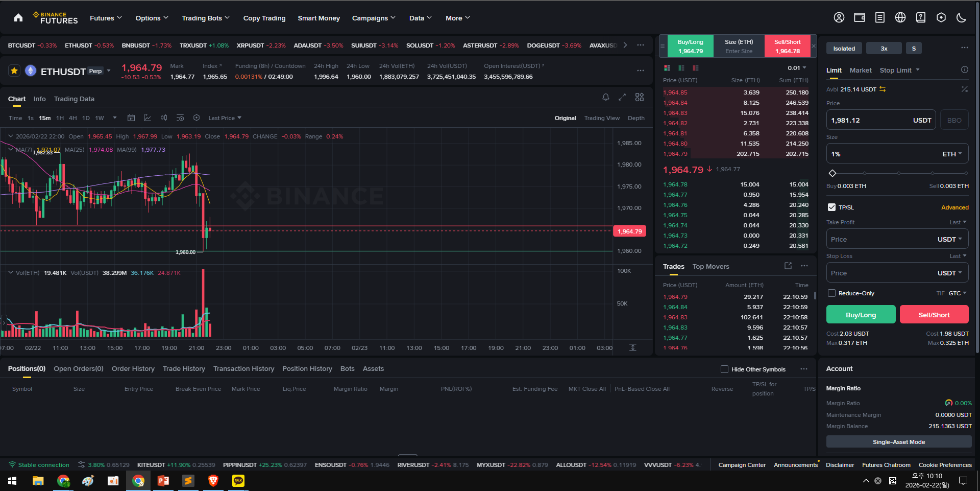Click the order type info icon
The width and height of the screenshot is (980, 491).
[x=965, y=70]
